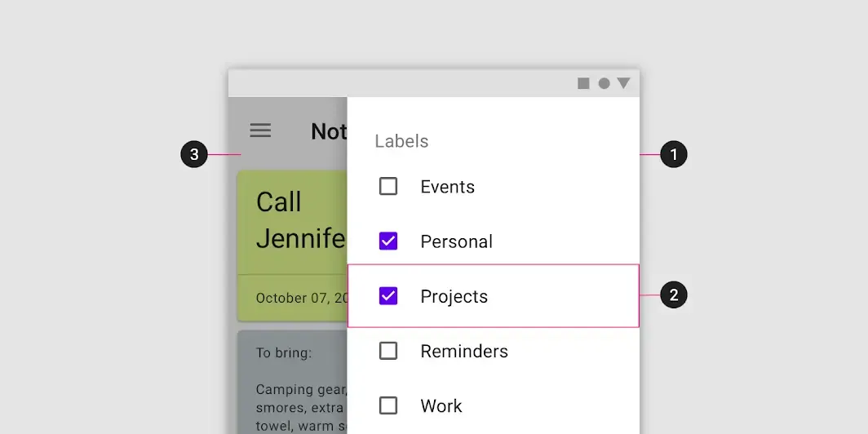Uncheck the Projects checkbox
The width and height of the screenshot is (868, 434).
[388, 296]
